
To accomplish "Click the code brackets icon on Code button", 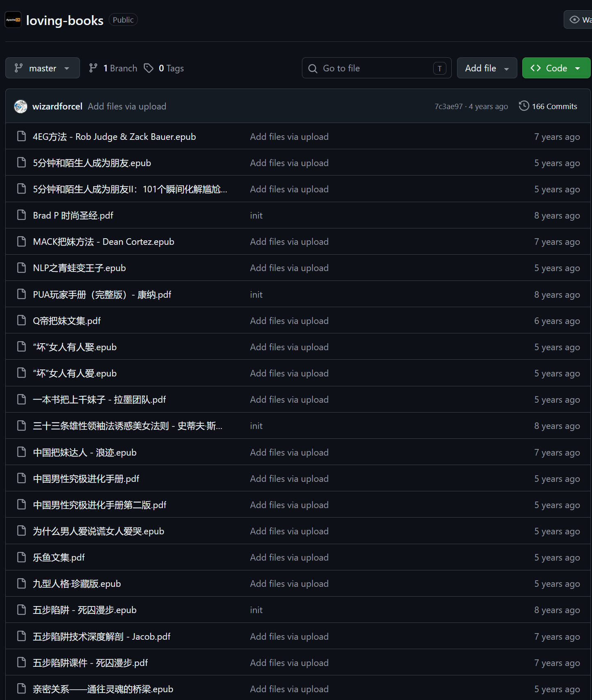I will (535, 68).
